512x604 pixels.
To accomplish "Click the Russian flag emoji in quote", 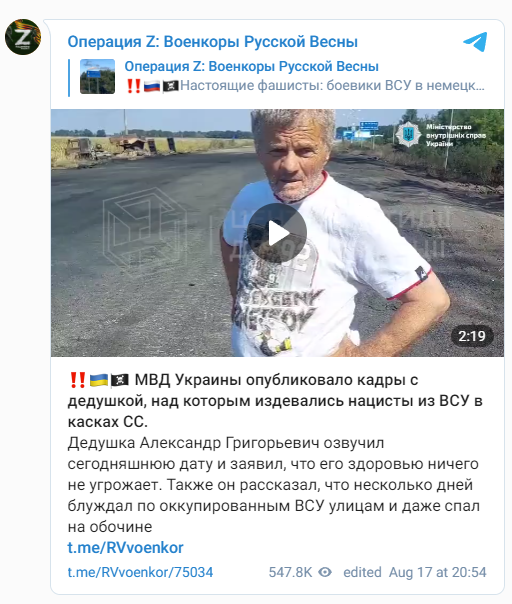I will tap(152, 86).
